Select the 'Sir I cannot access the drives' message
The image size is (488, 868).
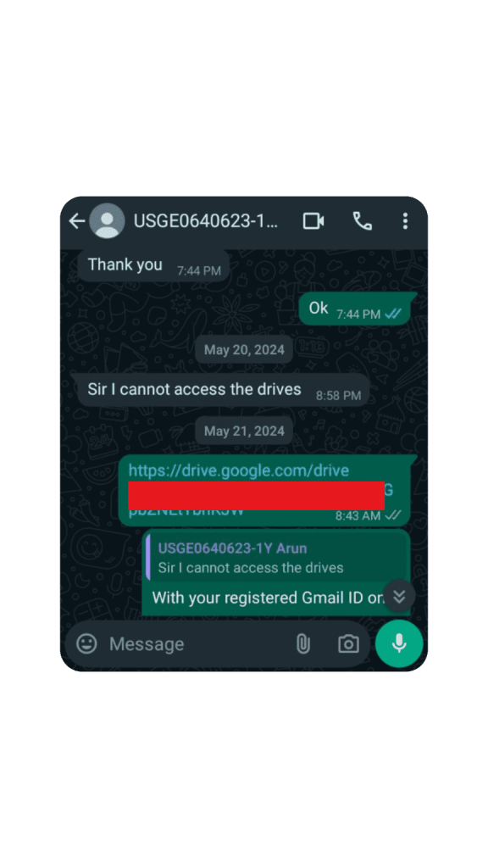(x=220, y=390)
